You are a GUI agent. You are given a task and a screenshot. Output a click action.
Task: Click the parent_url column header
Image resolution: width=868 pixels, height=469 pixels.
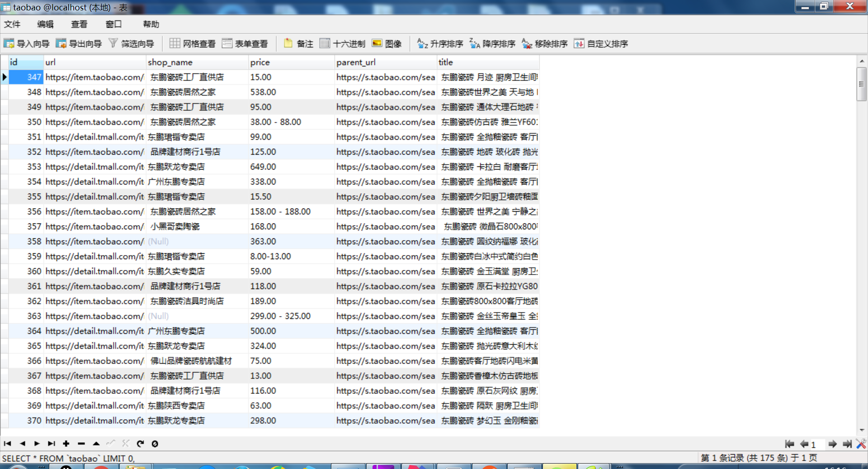tap(386, 62)
